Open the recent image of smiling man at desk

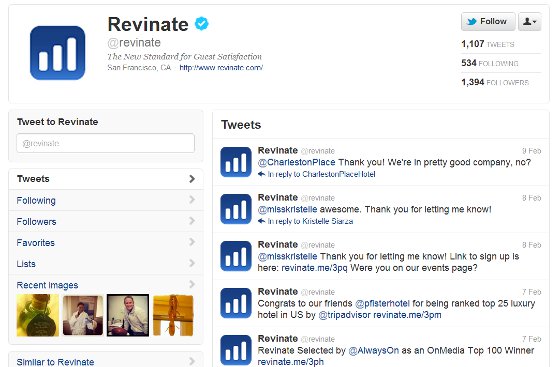coord(128,315)
